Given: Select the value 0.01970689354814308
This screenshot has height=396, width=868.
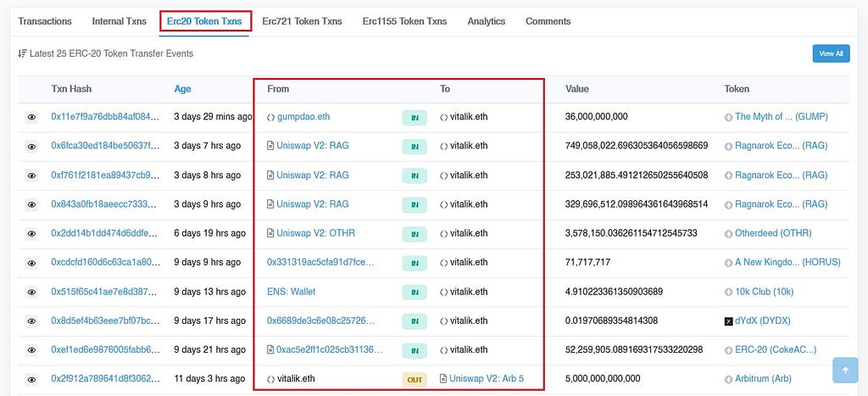Looking at the screenshot, I should point(611,321).
